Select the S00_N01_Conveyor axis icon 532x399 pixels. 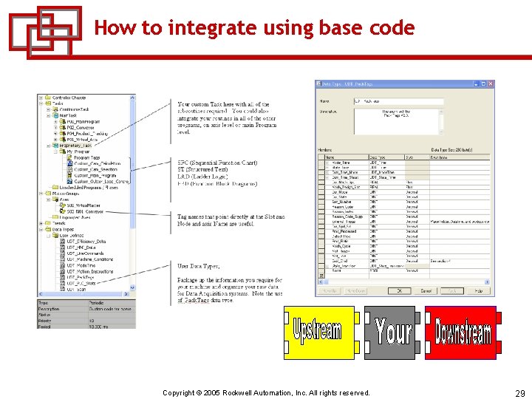[x=62, y=211]
